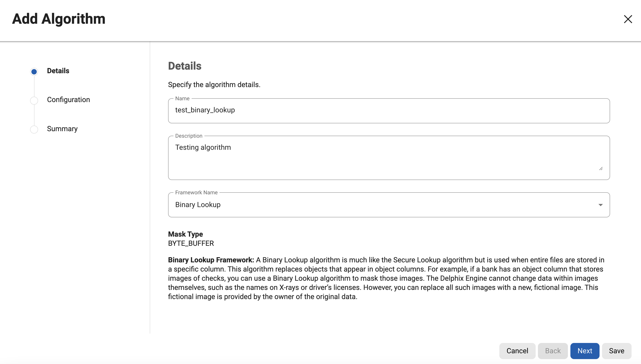Jump to the Summary step
The image size is (641, 364).
[62, 129]
